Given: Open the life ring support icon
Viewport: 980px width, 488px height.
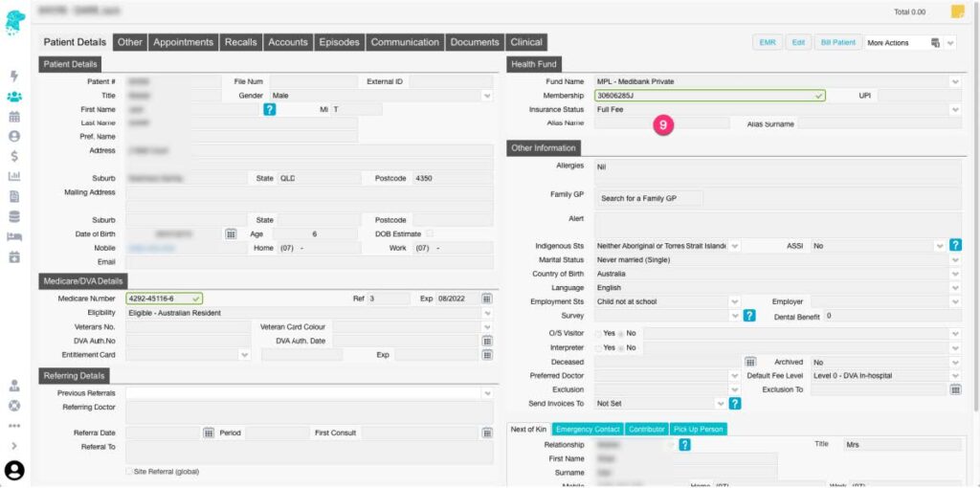Looking at the screenshot, I should (x=14, y=405).
